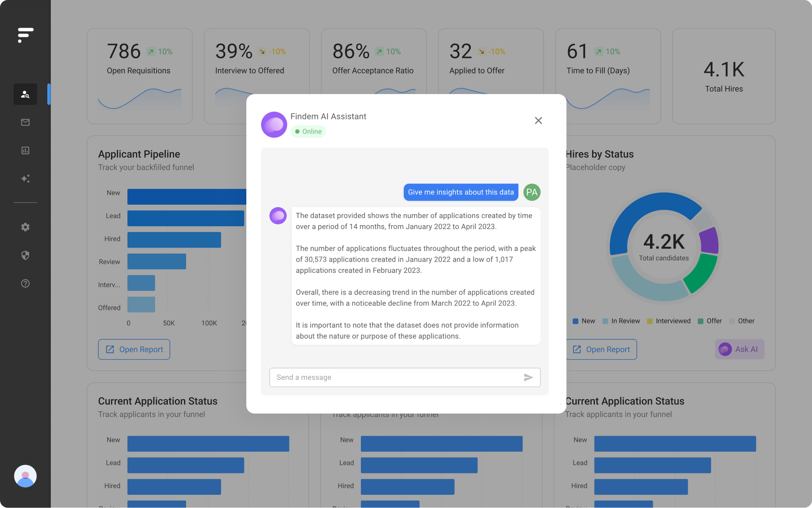Select the Applicant Pipeline section tab
The width and height of the screenshot is (812, 508).
[x=139, y=154]
